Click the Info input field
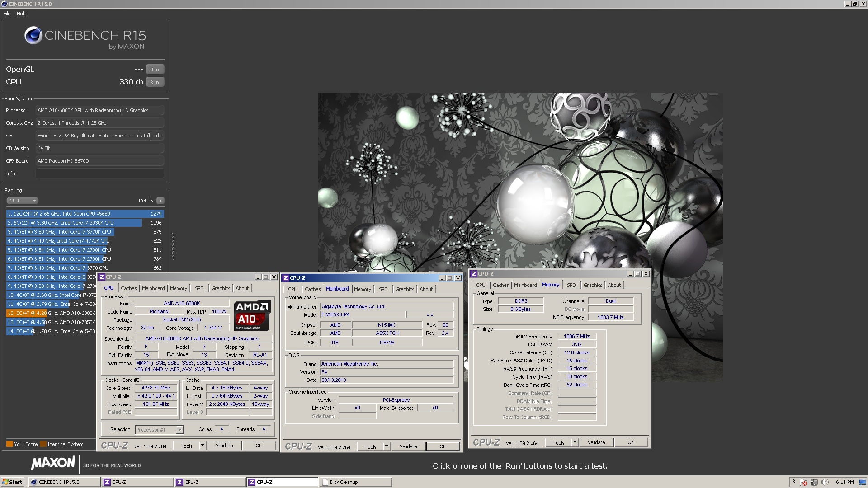Screen dimensions: 868x488 (99, 174)
